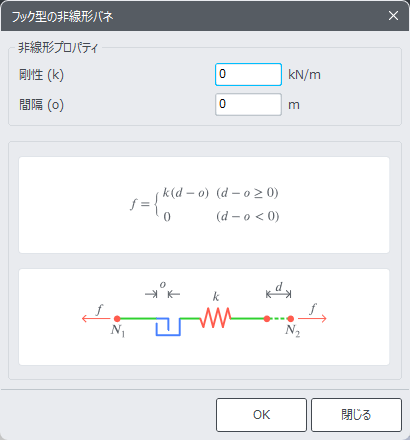Click the kN/m unit label

[304, 75]
